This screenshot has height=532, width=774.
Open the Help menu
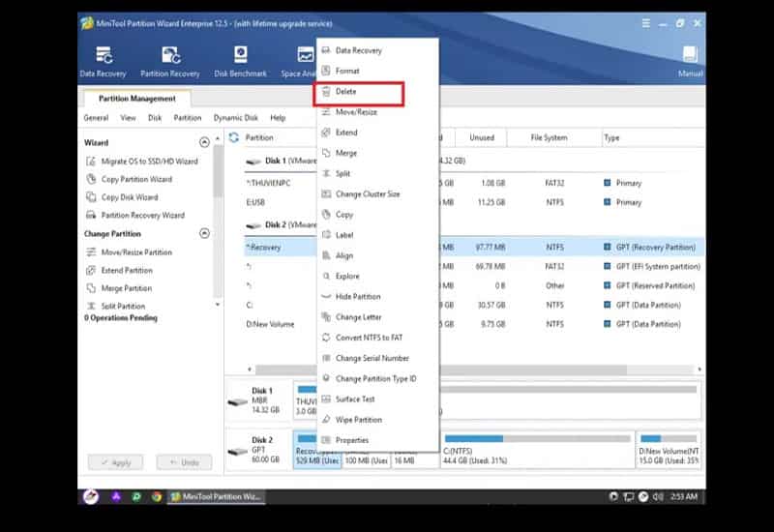tap(278, 118)
